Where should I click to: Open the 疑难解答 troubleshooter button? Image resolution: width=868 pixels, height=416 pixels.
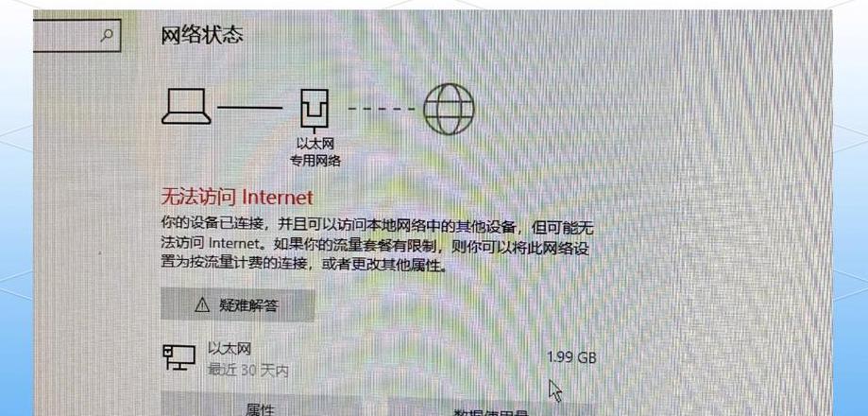click(x=237, y=304)
